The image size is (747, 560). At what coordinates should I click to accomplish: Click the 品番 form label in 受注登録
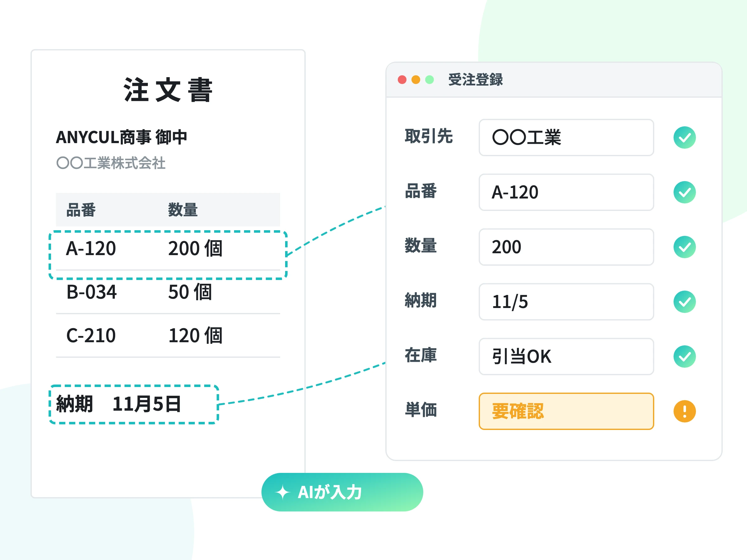click(420, 191)
